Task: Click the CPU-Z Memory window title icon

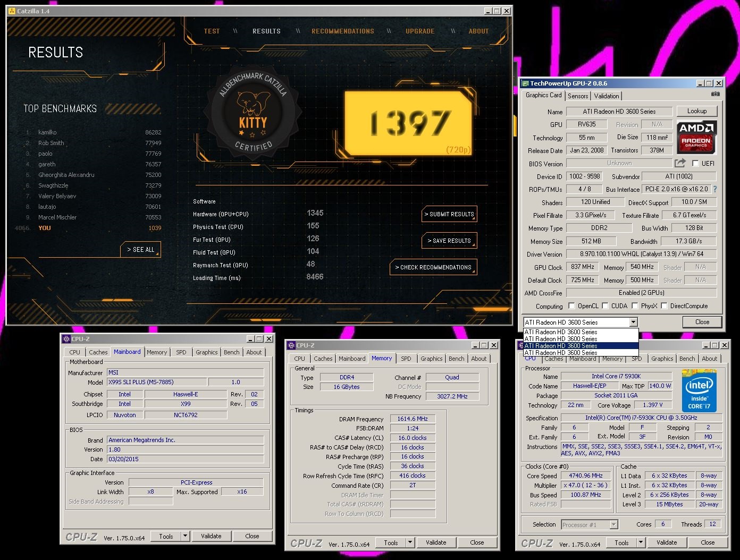Action: (x=291, y=345)
